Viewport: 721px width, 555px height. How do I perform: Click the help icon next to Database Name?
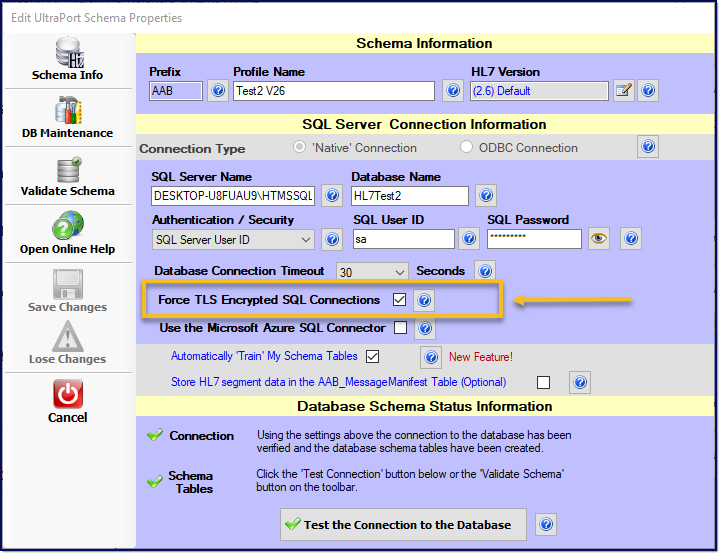tap(486, 196)
